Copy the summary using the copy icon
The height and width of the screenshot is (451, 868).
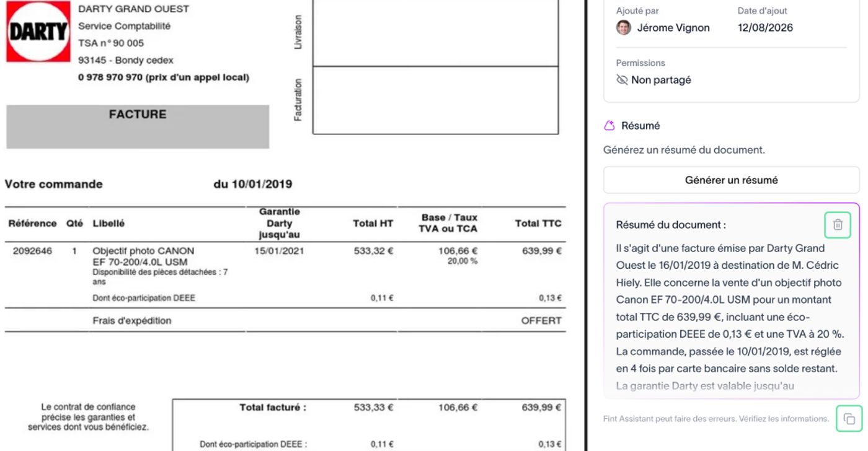point(849,419)
